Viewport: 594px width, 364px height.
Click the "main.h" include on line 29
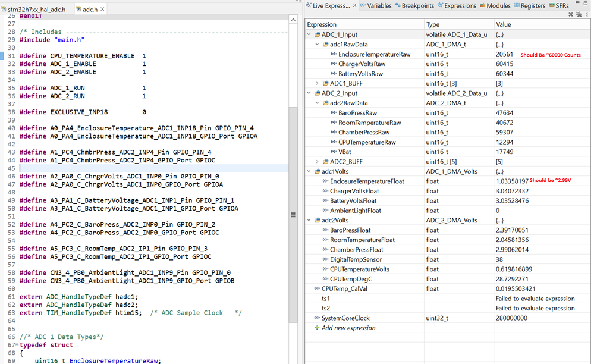(x=70, y=40)
